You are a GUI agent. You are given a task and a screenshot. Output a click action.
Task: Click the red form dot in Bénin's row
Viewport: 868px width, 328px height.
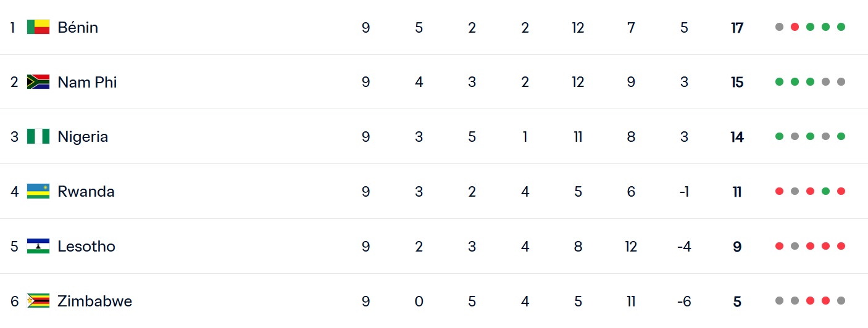(795, 27)
